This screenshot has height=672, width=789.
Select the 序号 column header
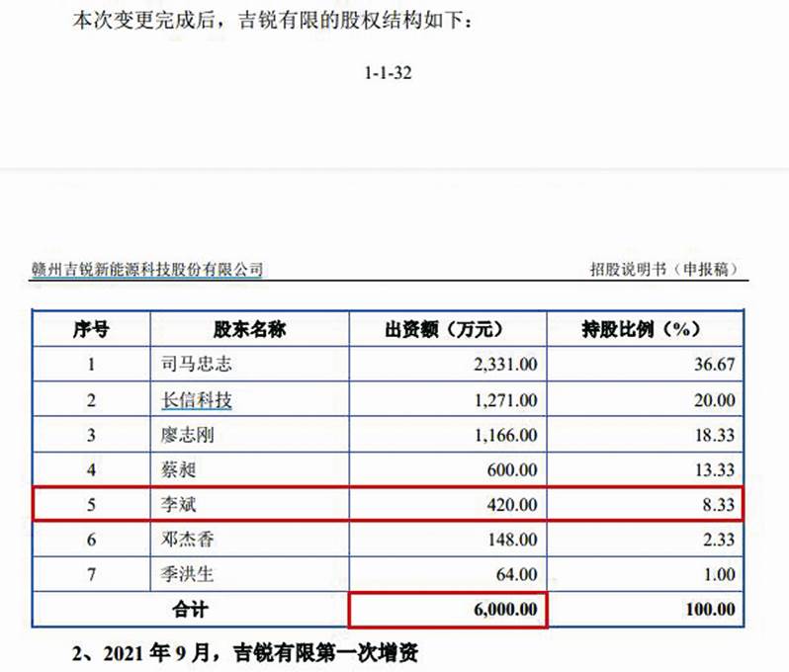click(x=92, y=330)
